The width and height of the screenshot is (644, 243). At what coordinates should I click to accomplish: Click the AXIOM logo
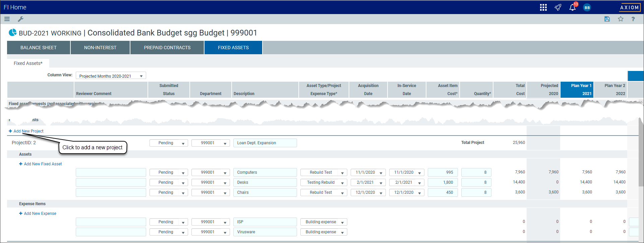click(629, 7)
